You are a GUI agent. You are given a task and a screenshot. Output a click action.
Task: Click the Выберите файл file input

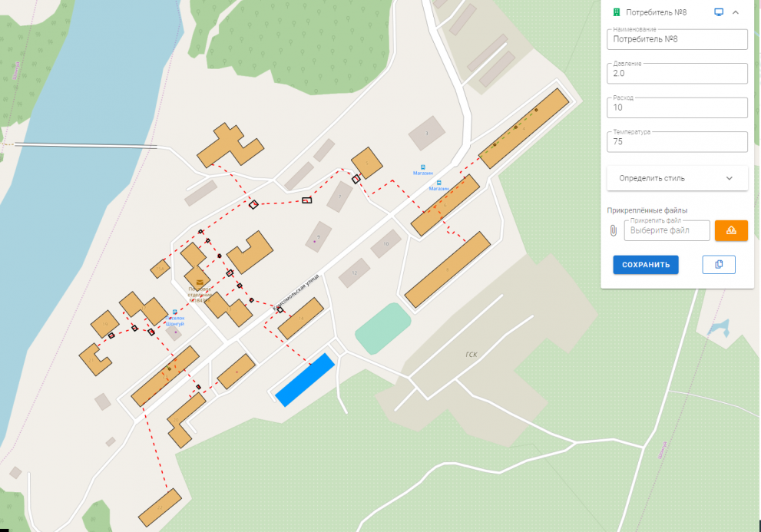[667, 230]
